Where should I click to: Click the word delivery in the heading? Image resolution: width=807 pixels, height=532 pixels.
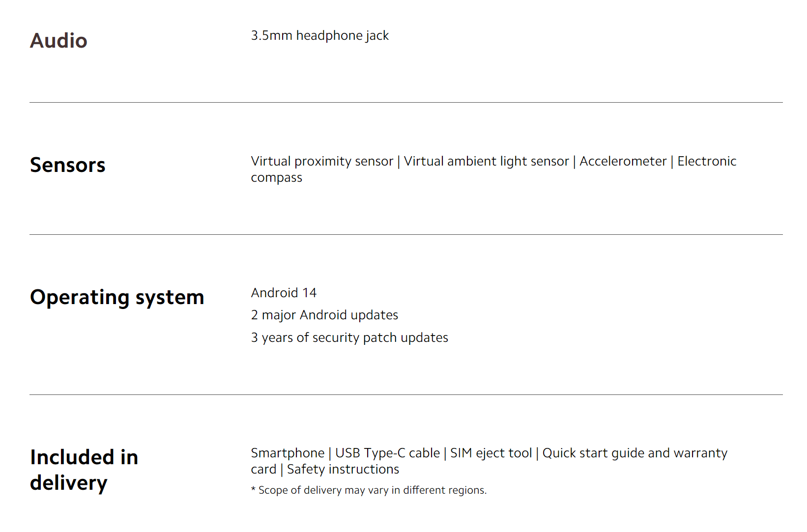69,483
